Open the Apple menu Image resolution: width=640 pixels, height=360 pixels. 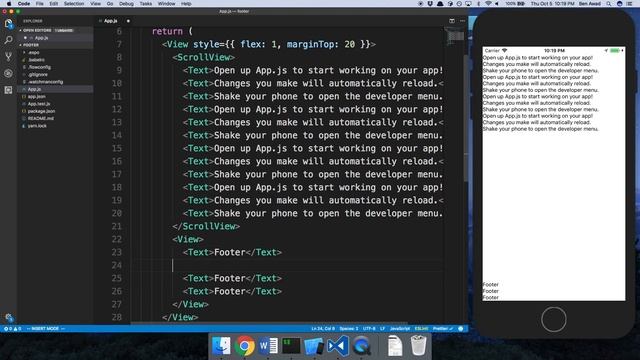(x=9, y=4)
